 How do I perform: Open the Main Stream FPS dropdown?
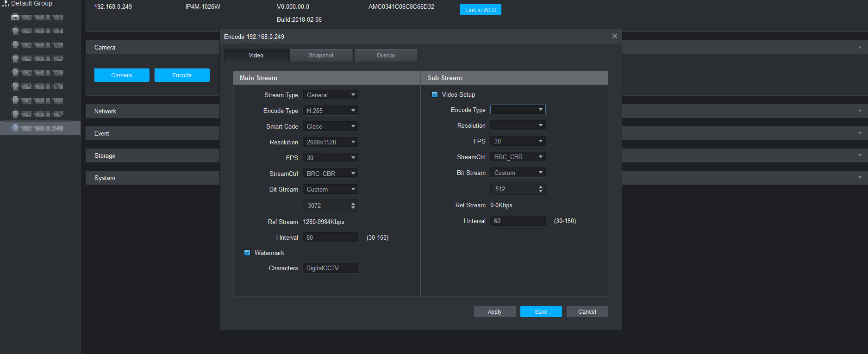(x=331, y=158)
